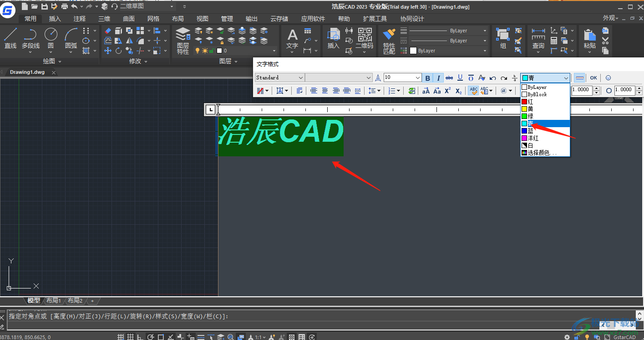Screen dimensions: 644x340
Task: Toggle Overline formatting in text format bar
Action: pyautogui.click(x=471, y=78)
